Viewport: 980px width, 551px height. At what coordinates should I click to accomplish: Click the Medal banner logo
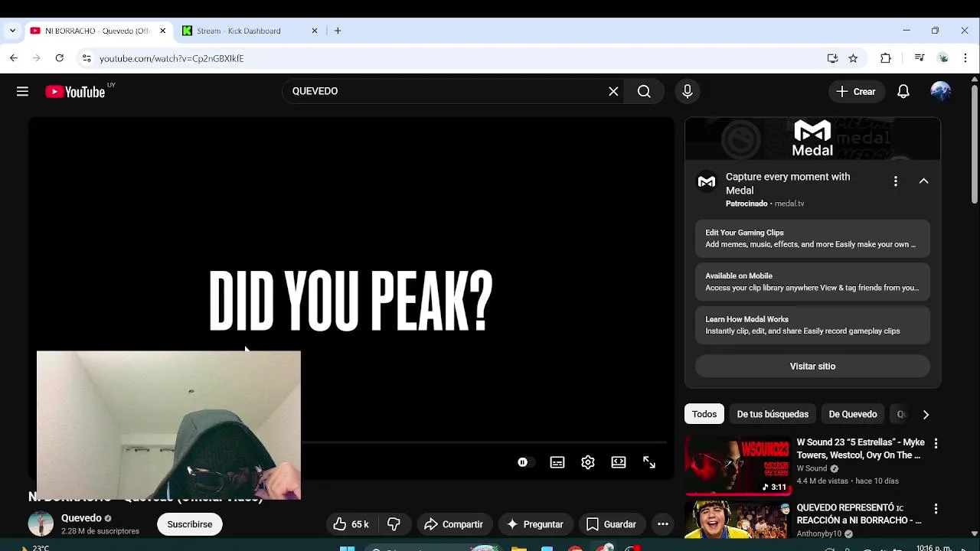(x=812, y=139)
